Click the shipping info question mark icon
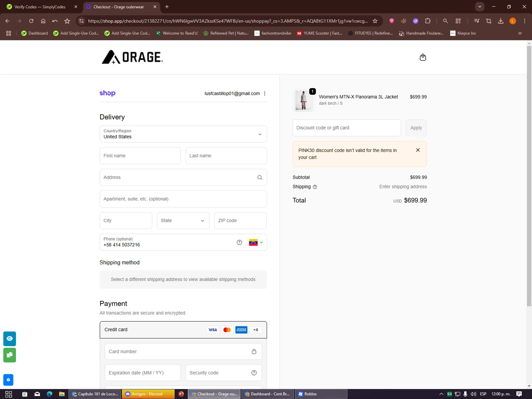 pyautogui.click(x=315, y=187)
